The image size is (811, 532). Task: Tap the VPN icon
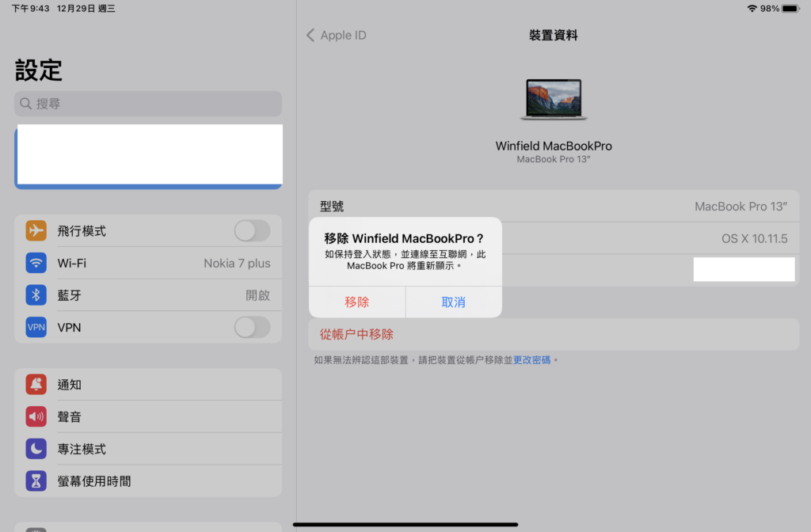pyautogui.click(x=36, y=327)
